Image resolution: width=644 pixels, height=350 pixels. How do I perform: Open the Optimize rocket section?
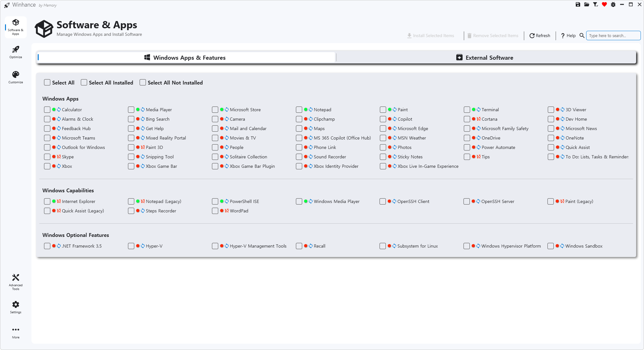[15, 52]
